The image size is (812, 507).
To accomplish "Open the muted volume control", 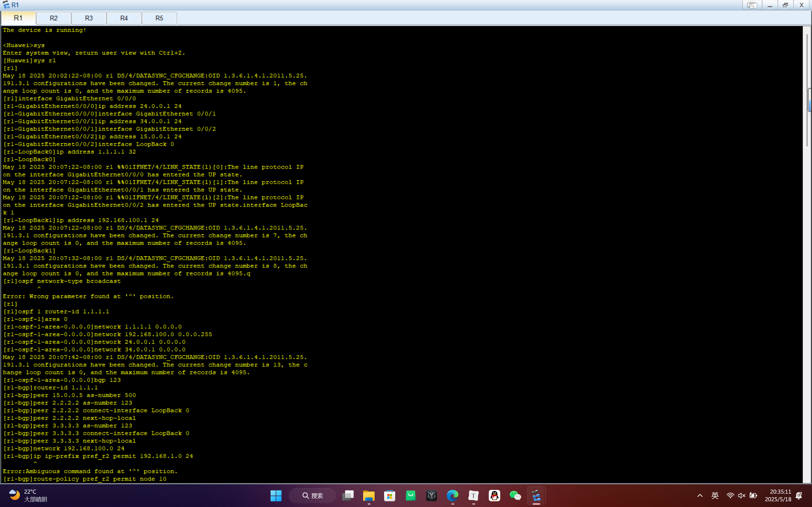I will tap(742, 496).
